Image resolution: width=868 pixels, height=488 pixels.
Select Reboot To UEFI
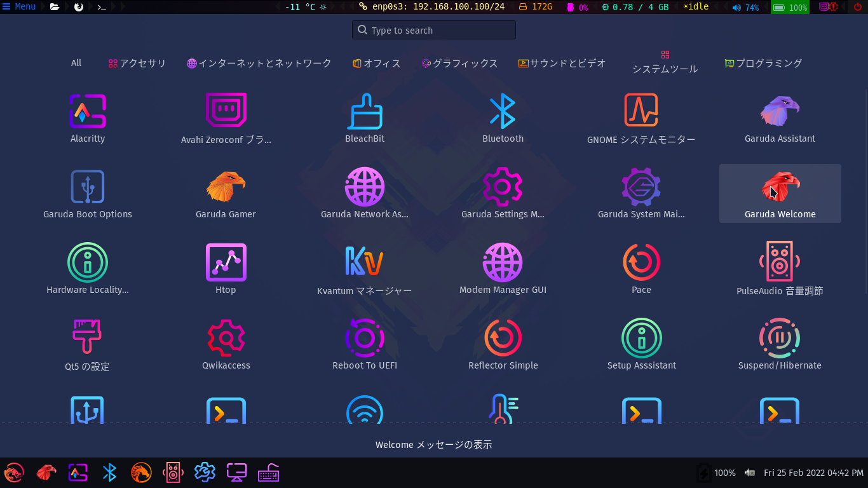[x=365, y=345]
